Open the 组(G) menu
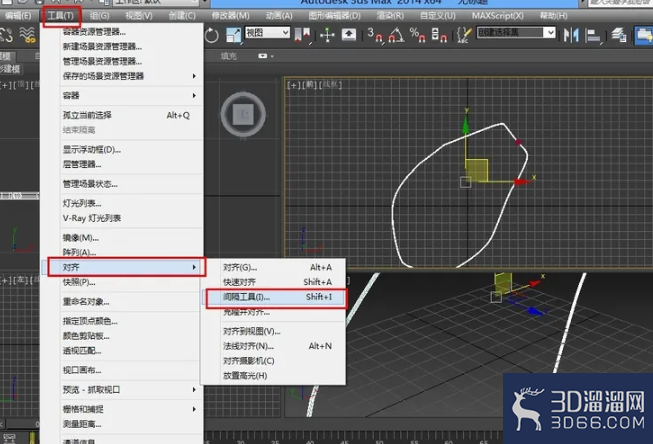 pos(100,16)
